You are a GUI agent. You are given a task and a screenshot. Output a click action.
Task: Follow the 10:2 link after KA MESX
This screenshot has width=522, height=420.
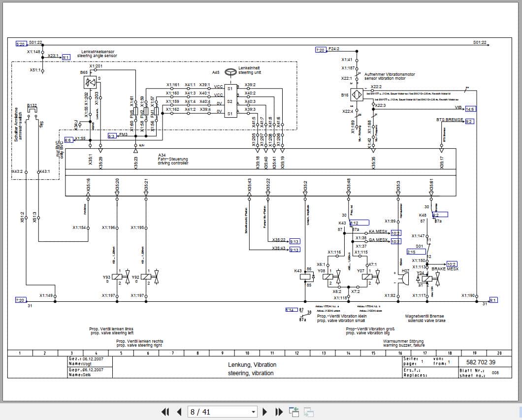tap(395, 233)
